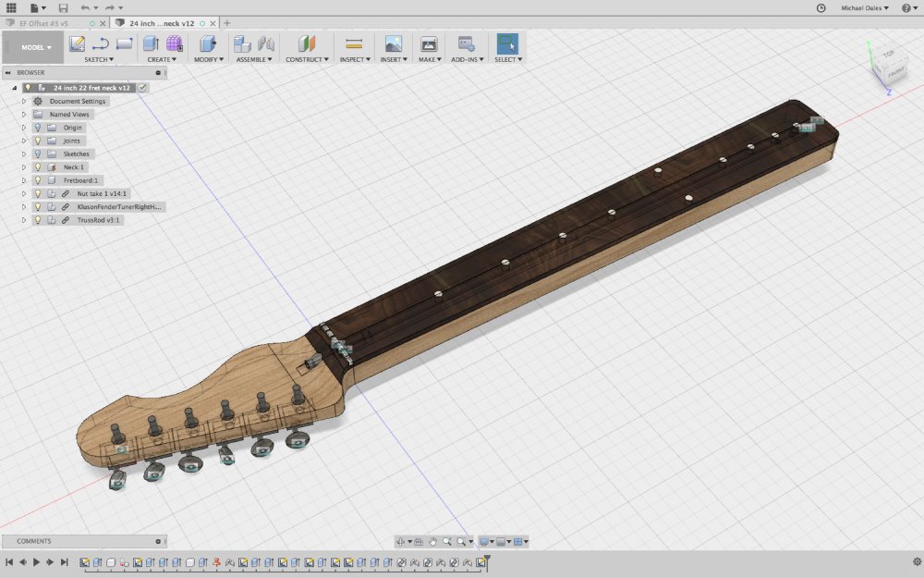Open Grid and Snaps dropdown
This screenshot has width=924, height=578.
(x=505, y=541)
